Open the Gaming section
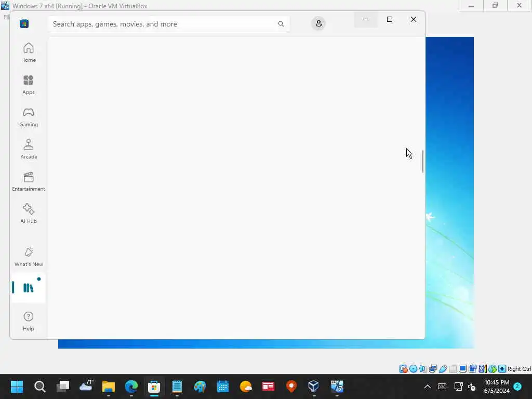This screenshot has width=532, height=399. (x=29, y=117)
